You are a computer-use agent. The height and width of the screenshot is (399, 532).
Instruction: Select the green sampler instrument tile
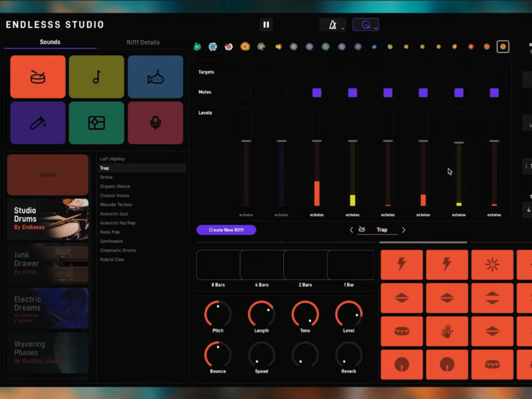tap(96, 123)
